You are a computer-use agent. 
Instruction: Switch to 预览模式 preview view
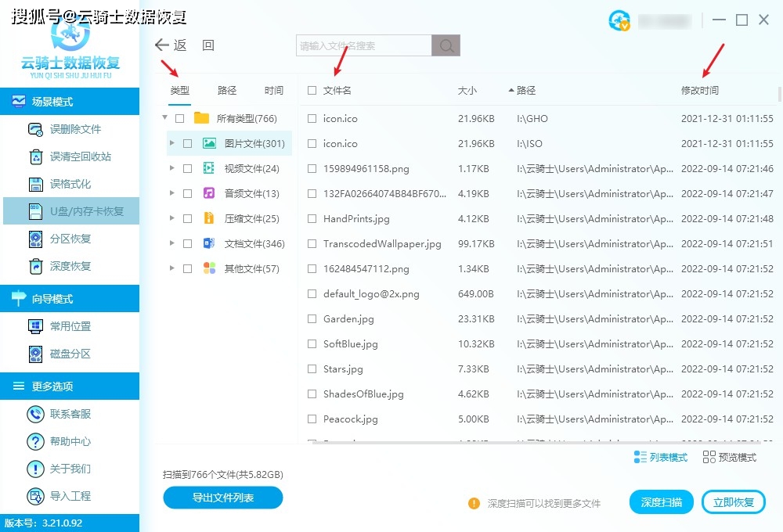coord(729,457)
